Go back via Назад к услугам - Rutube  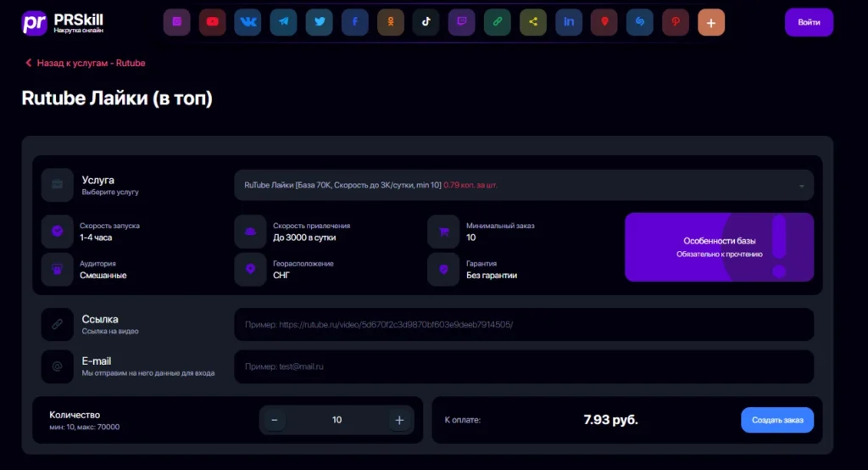[86, 63]
